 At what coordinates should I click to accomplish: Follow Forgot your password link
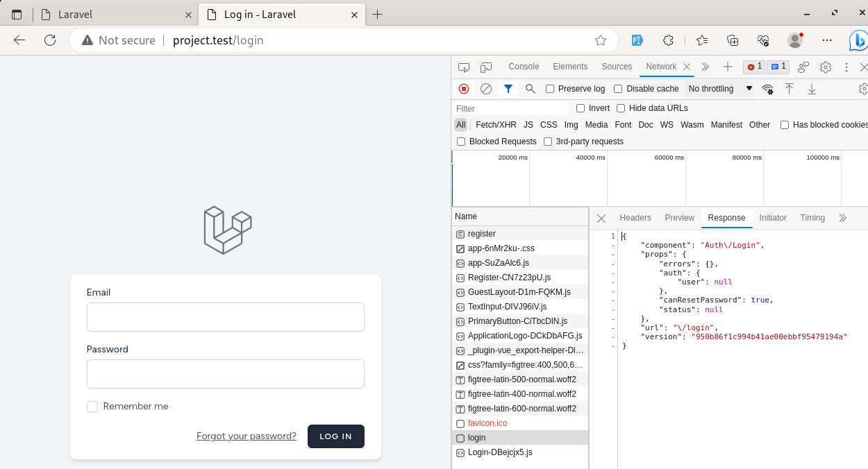[x=247, y=436]
